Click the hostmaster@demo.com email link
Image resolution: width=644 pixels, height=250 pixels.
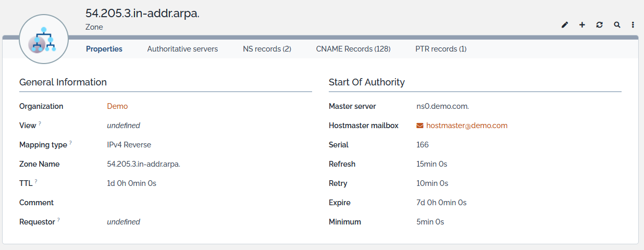[467, 126]
